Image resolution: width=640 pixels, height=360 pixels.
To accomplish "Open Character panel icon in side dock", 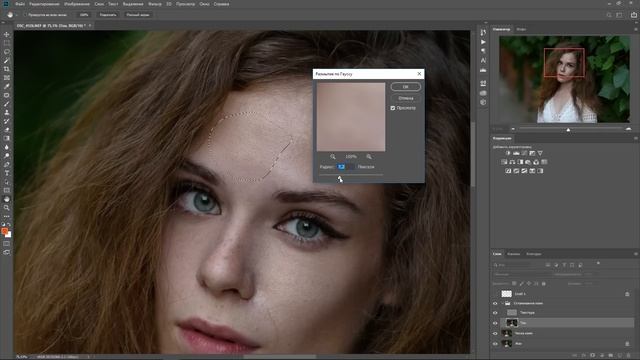I will pyautogui.click(x=483, y=60).
